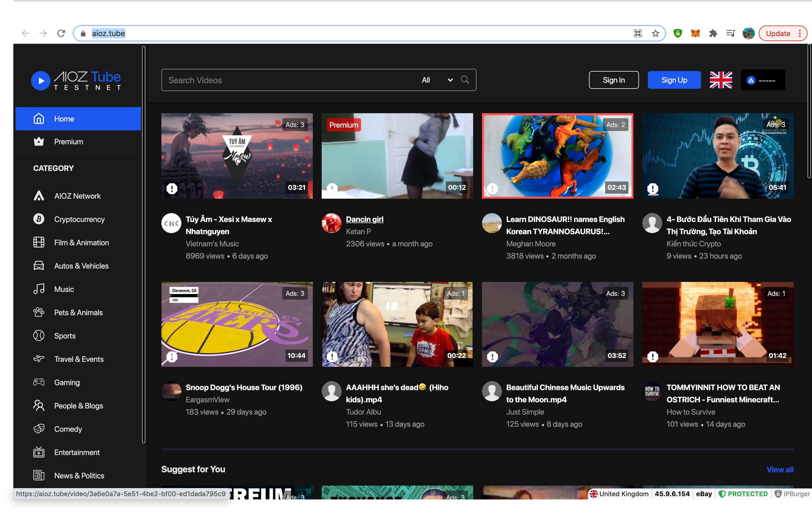Screen dimensions: 812x515
Task: Click View all for suggestions
Action: (x=780, y=469)
